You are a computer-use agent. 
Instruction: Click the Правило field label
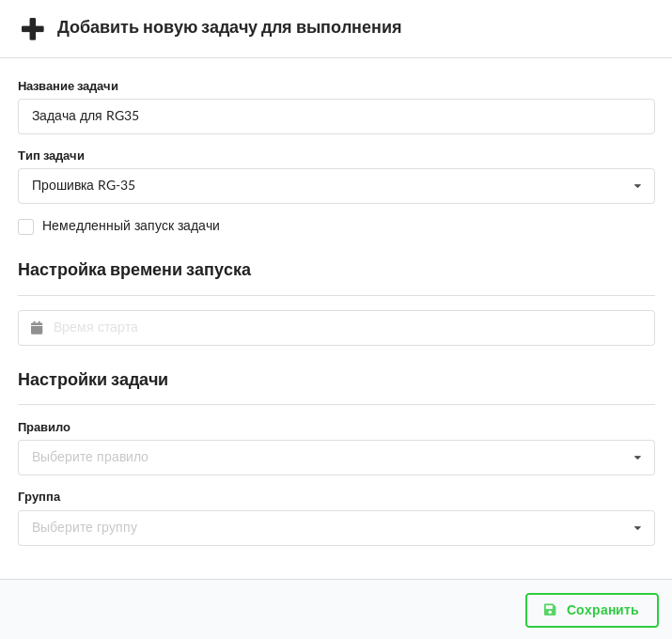44,427
